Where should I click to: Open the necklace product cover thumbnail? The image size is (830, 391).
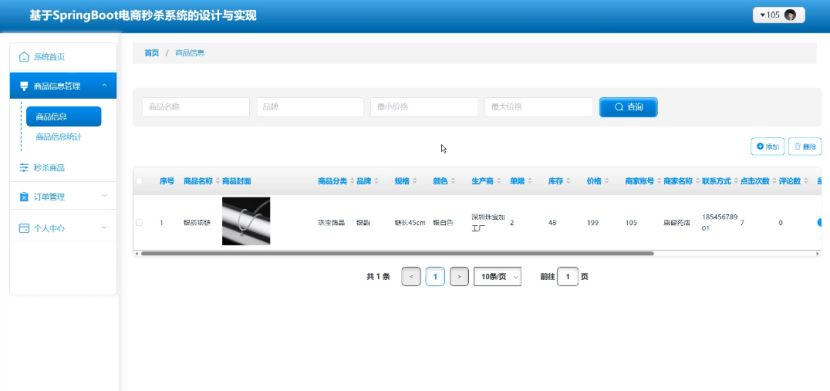[246, 221]
